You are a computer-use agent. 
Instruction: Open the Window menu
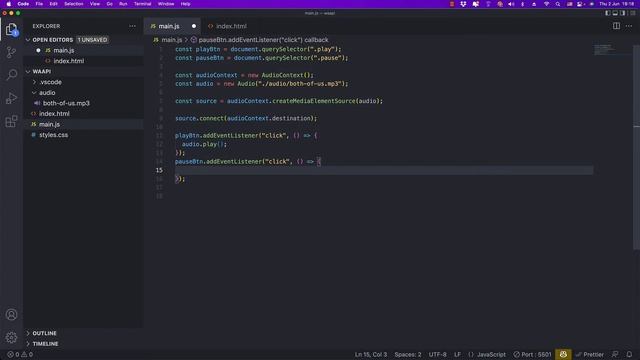point(166,4)
